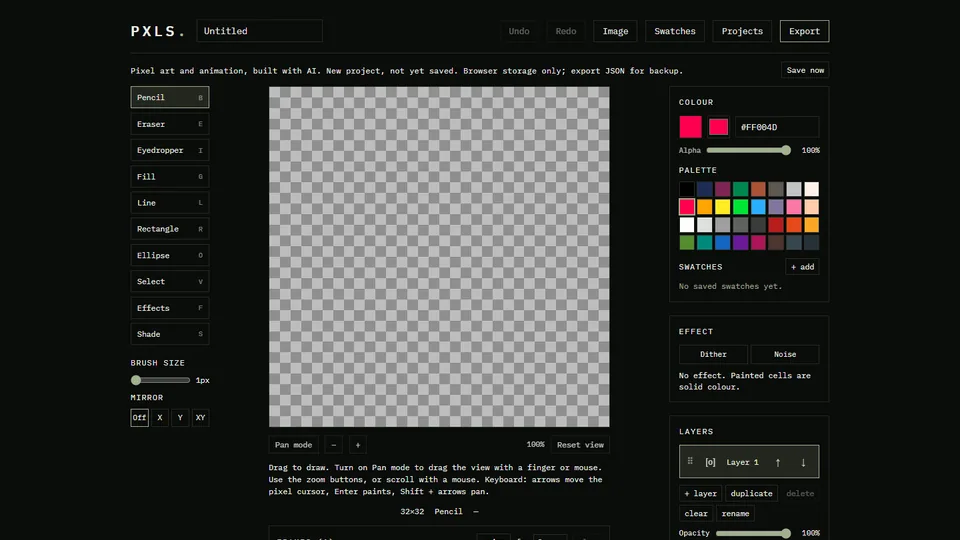960x540 pixels.
Task: Select the Ellipse tool
Action: 170,255
